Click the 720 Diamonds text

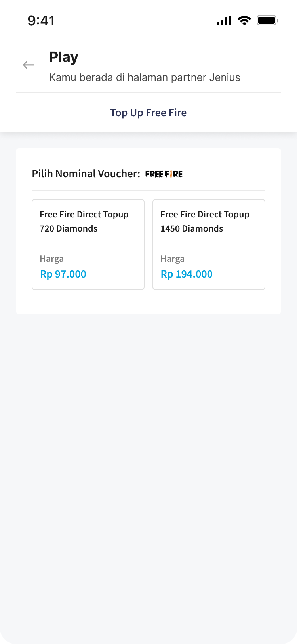[x=69, y=229]
